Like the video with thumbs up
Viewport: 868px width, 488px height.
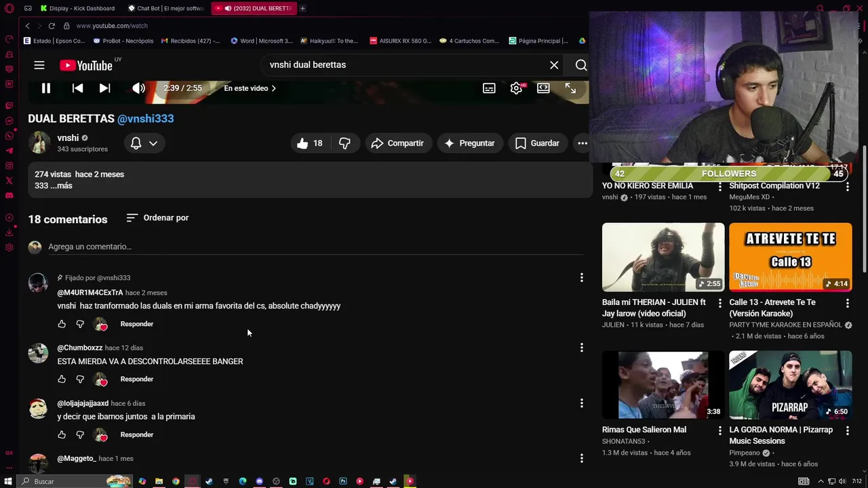tap(309, 143)
